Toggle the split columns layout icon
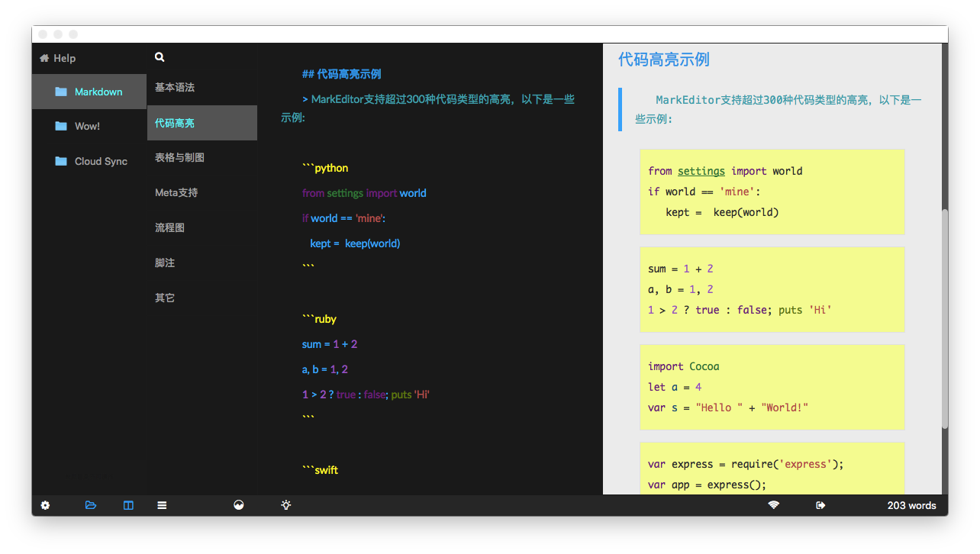Image resolution: width=980 pixels, height=554 pixels. click(x=128, y=505)
